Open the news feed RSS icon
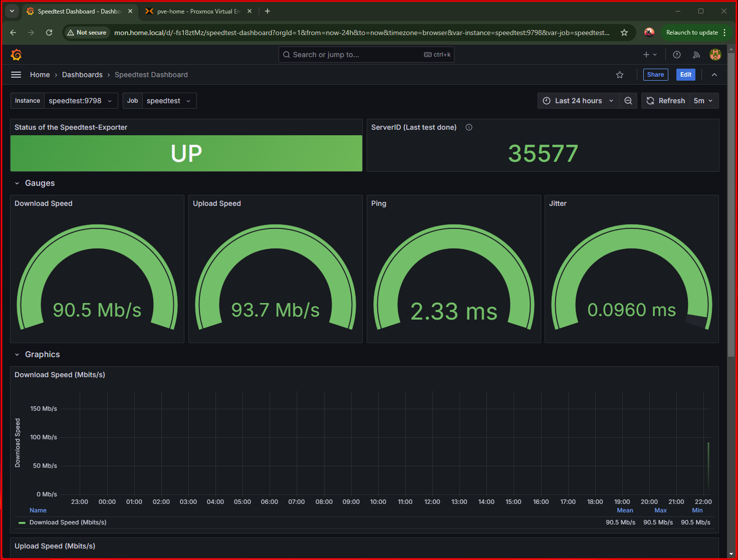This screenshot has height=560, width=738. tap(696, 55)
